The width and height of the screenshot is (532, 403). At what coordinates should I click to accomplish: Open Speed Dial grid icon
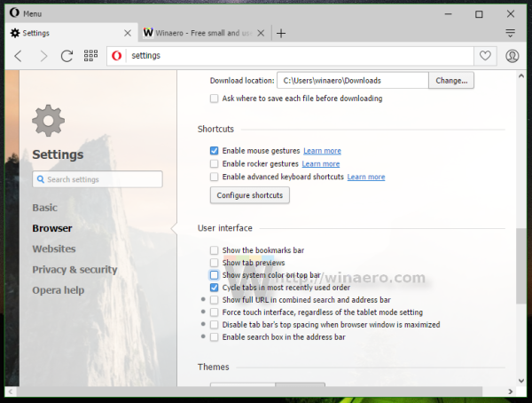(90, 56)
